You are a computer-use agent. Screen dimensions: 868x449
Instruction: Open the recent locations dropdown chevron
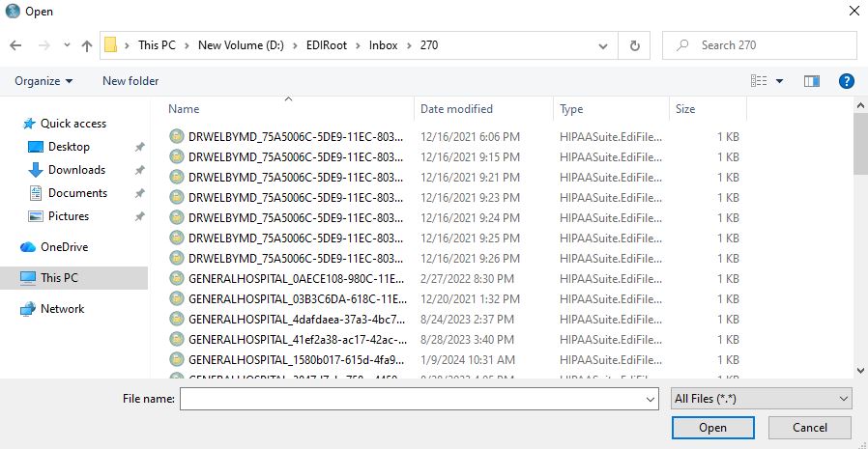click(x=67, y=45)
